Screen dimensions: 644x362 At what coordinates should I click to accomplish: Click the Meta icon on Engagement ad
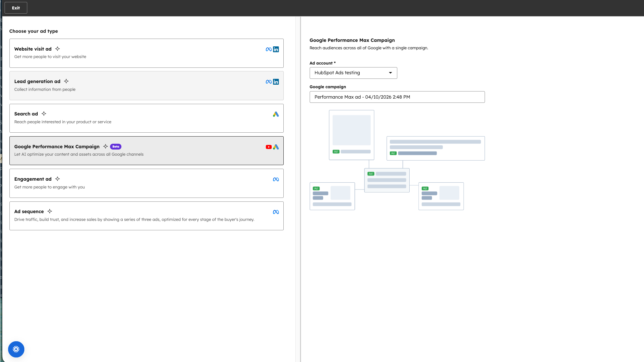point(276,179)
